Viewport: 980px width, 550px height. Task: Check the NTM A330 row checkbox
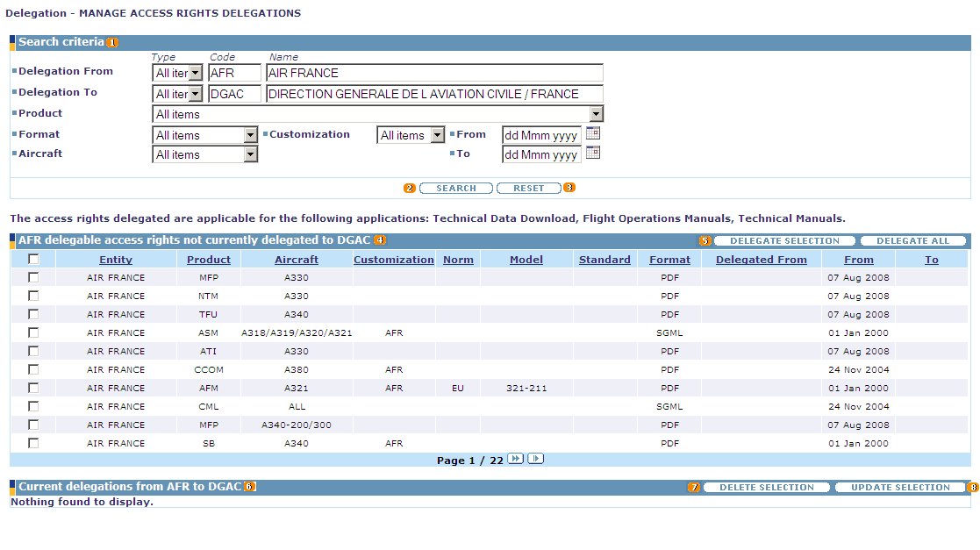[33, 296]
